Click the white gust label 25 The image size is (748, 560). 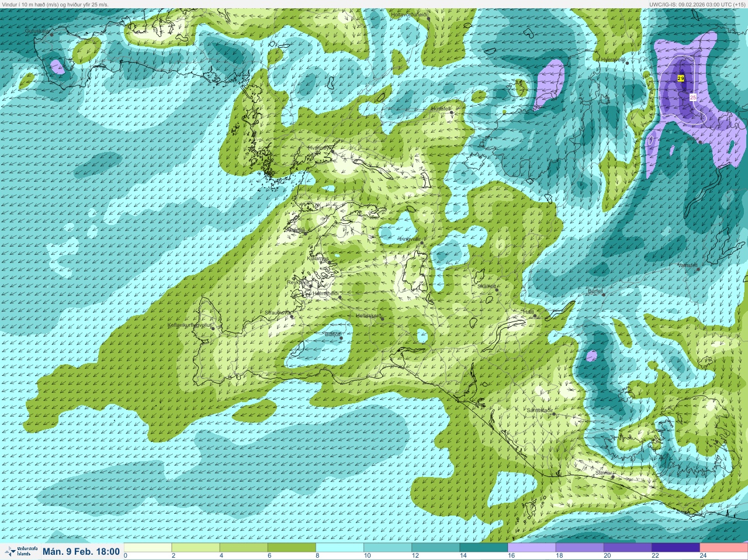click(693, 97)
